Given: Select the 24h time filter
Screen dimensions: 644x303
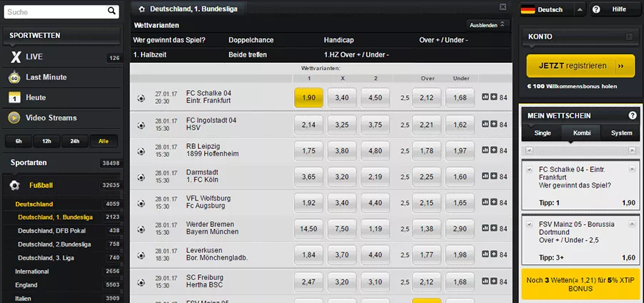Looking at the screenshot, I should (75, 141).
